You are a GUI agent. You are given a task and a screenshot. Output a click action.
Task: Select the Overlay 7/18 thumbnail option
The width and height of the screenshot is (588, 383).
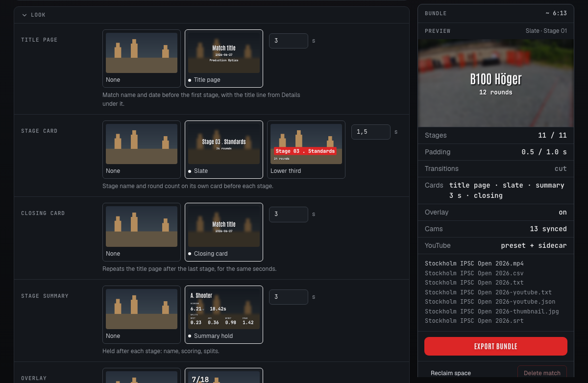pyautogui.click(x=224, y=376)
